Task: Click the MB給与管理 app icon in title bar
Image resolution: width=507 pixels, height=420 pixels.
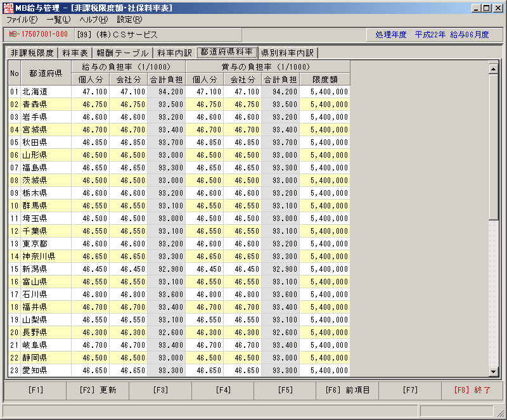Action: 8,8
